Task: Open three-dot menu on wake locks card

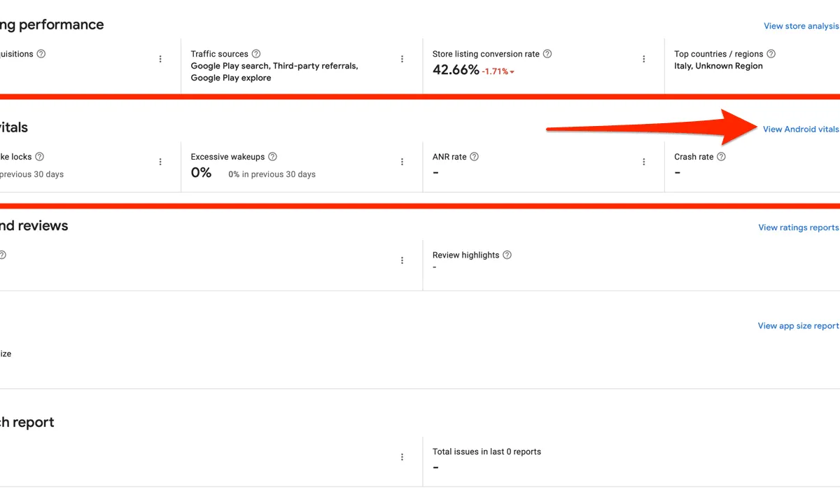Action: (160, 162)
